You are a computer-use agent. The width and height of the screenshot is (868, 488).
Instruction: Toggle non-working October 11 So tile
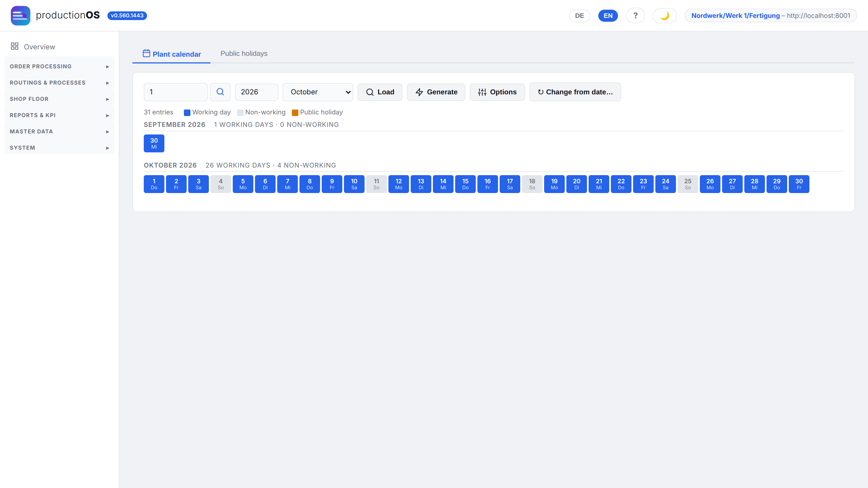(x=376, y=184)
